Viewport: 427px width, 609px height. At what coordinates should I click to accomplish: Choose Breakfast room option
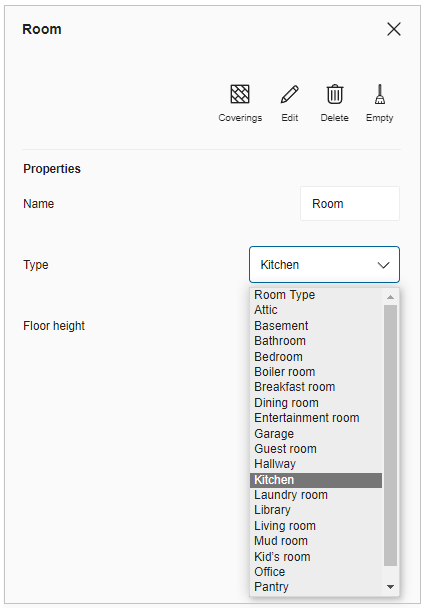click(316, 387)
